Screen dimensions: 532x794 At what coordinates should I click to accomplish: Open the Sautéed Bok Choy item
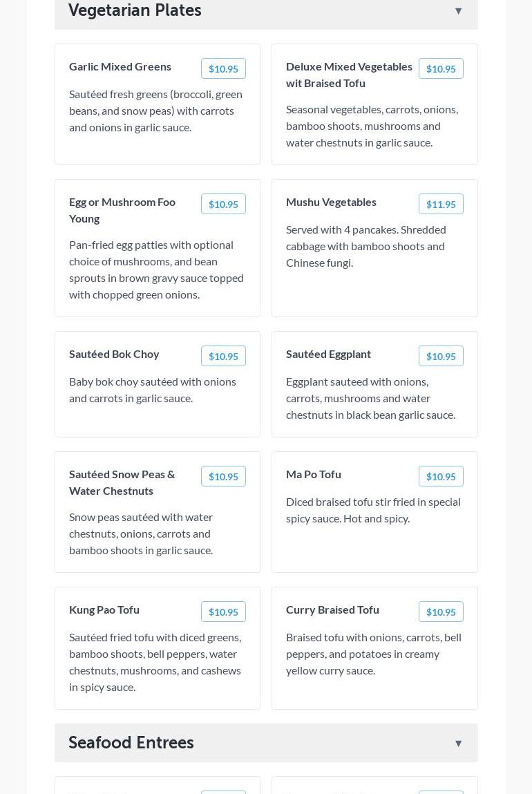pos(114,355)
